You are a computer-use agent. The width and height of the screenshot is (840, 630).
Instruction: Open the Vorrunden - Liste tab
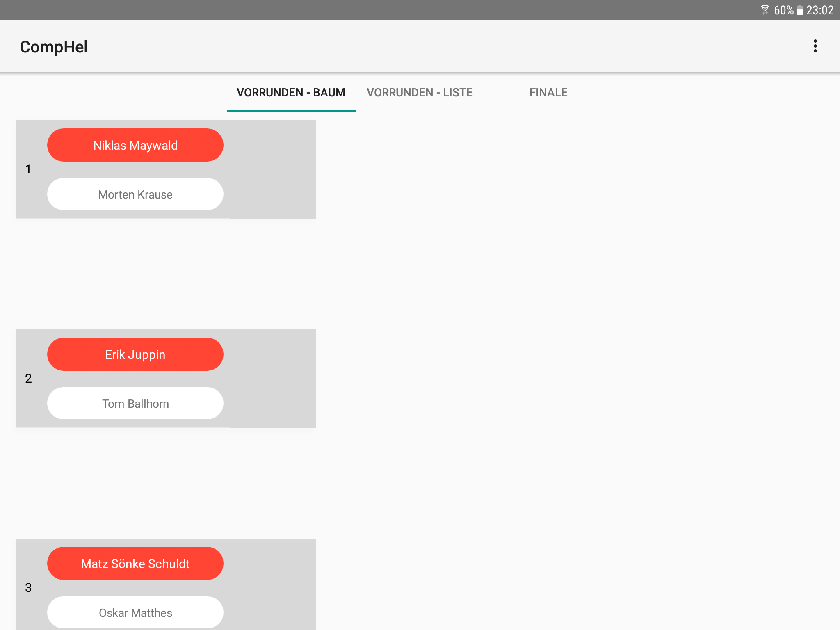click(x=420, y=93)
